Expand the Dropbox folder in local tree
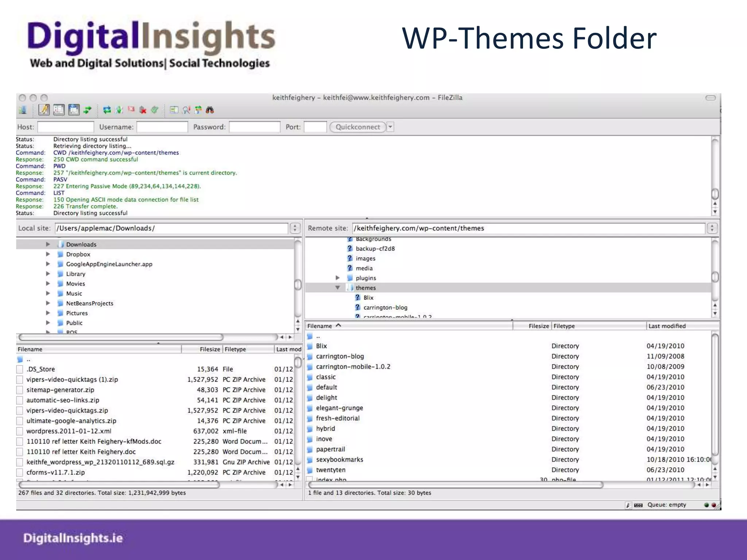The height and width of the screenshot is (560, 747). (x=48, y=254)
